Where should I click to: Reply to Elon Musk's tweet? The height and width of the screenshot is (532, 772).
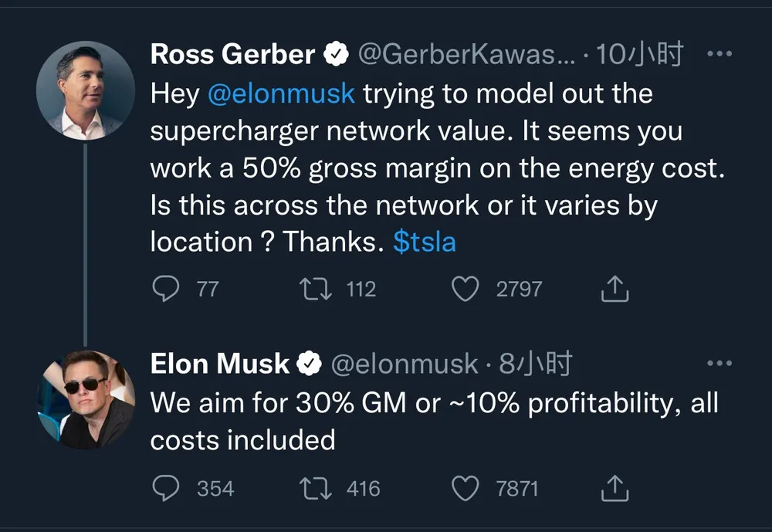(166, 488)
